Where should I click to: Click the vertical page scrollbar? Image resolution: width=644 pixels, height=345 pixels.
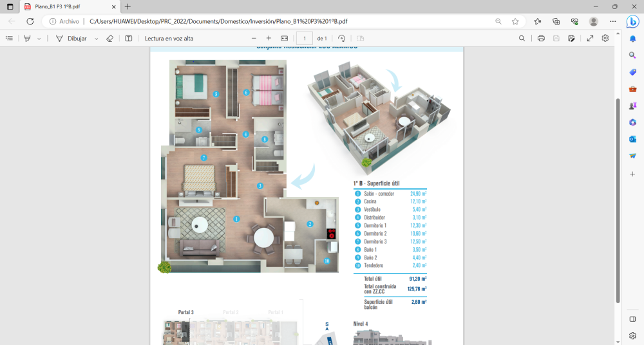pos(618,200)
